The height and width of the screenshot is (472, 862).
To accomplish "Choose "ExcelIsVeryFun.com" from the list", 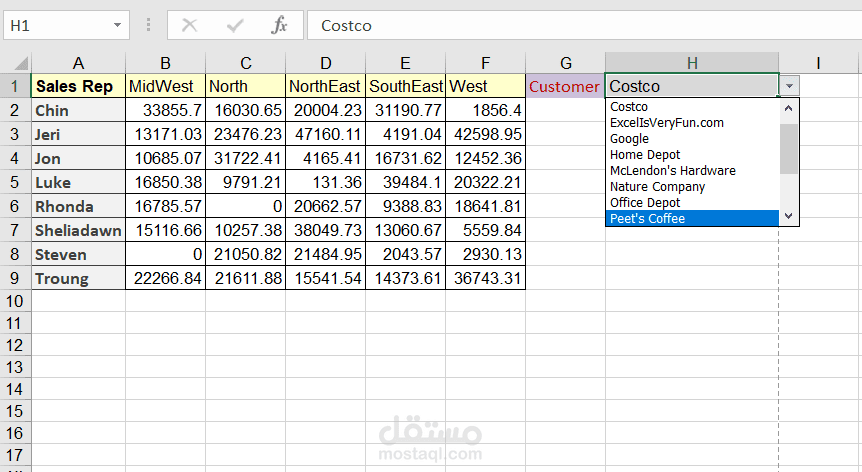I will (x=666, y=123).
